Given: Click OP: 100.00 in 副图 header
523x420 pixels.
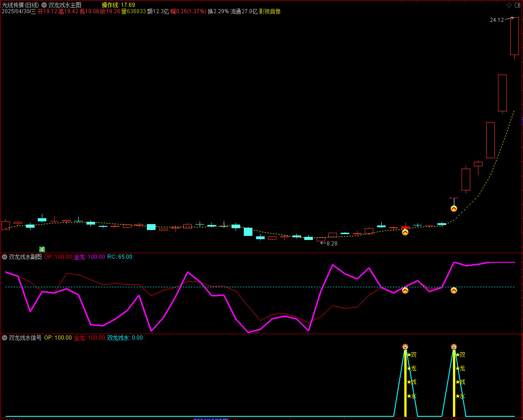Looking at the screenshot, I should (58, 257).
